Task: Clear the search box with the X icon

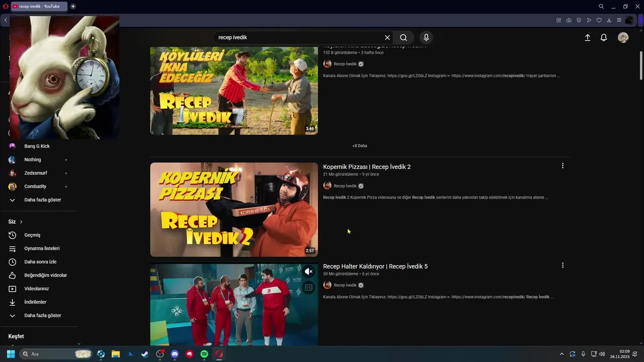Action: (x=387, y=38)
